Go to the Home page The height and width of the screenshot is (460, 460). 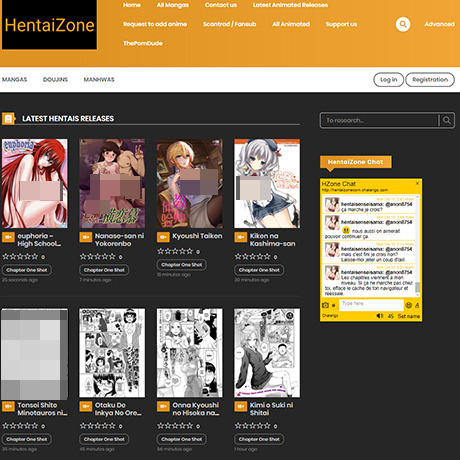(132, 5)
